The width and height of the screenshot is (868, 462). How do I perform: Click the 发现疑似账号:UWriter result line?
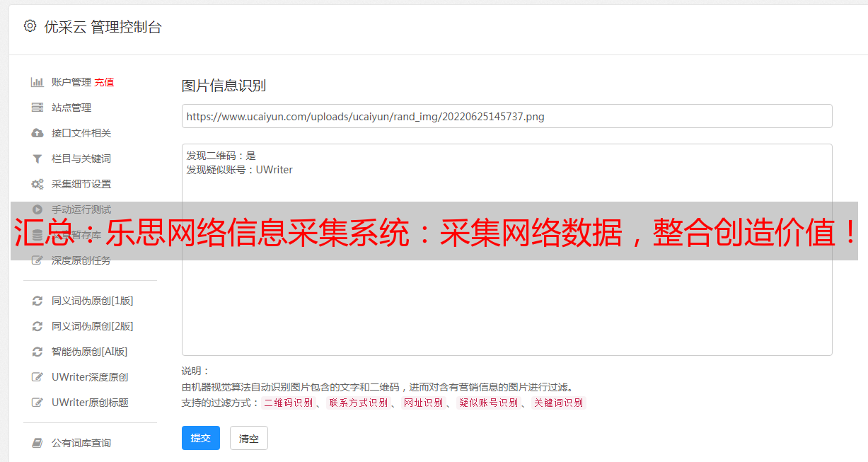click(239, 170)
